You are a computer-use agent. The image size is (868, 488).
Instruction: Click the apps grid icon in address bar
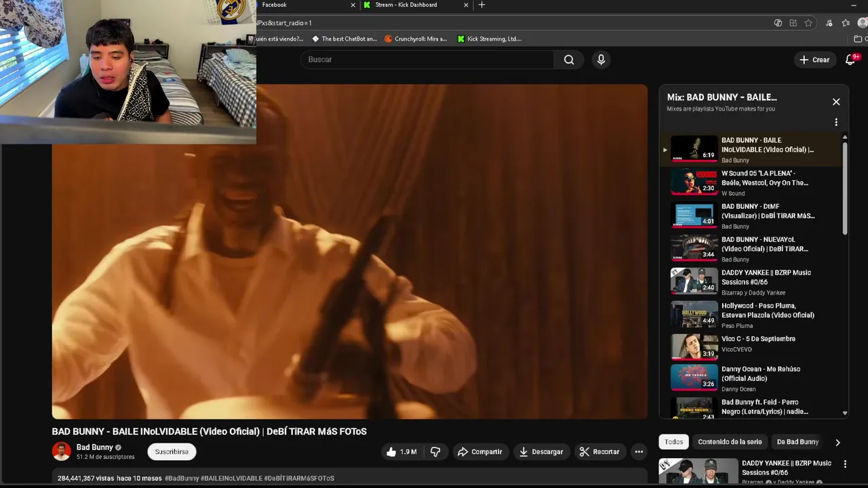[x=793, y=23]
